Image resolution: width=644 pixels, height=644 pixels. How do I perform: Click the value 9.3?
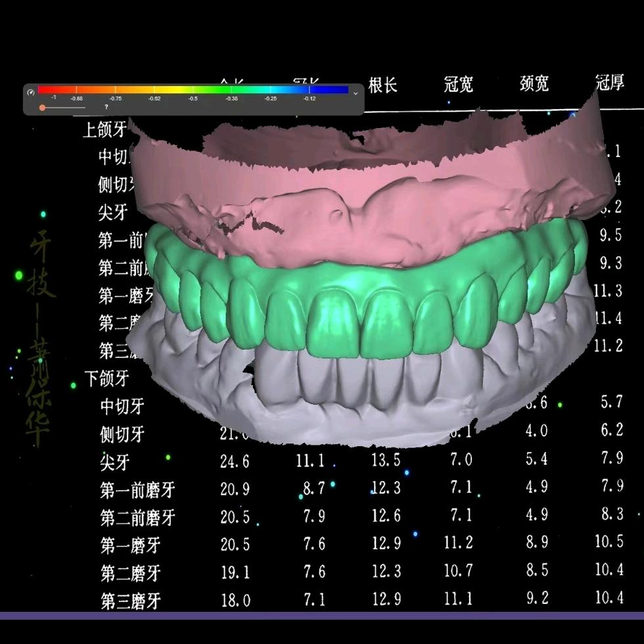click(610, 263)
